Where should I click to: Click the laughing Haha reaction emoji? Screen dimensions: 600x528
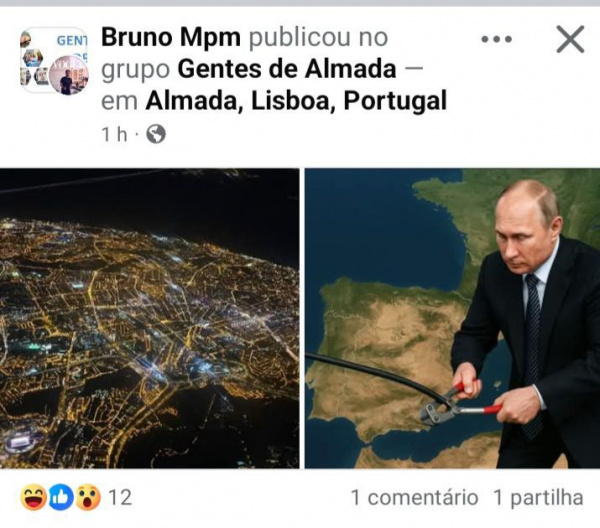pyautogui.click(x=33, y=497)
